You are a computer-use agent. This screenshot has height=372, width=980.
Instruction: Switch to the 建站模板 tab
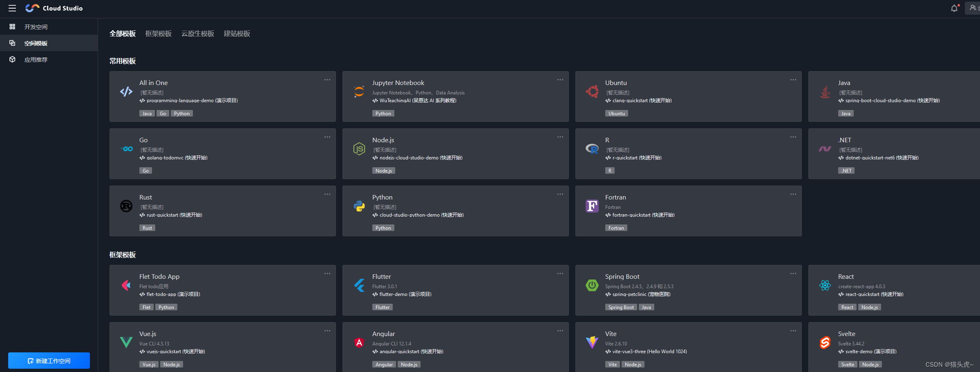pyautogui.click(x=237, y=34)
